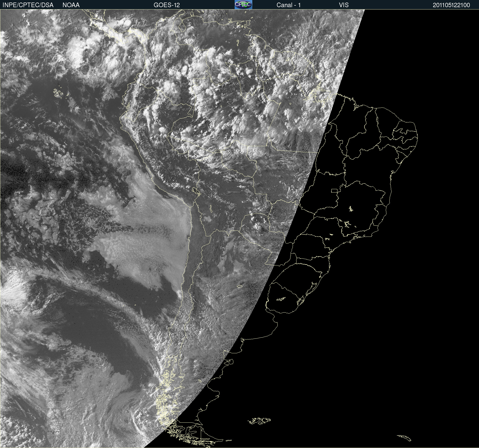This screenshot has width=479, height=448.
Task: Click the VIS channel label
Action: (344, 5)
